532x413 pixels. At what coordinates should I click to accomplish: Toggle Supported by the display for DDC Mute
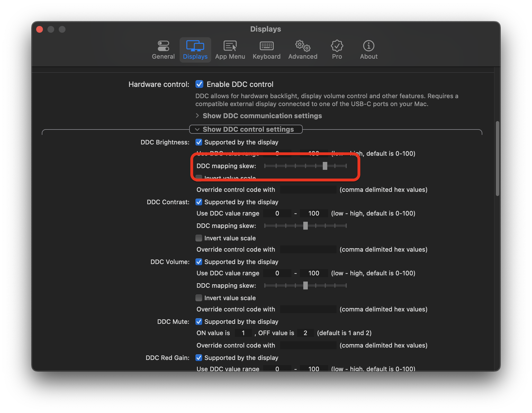coord(199,322)
